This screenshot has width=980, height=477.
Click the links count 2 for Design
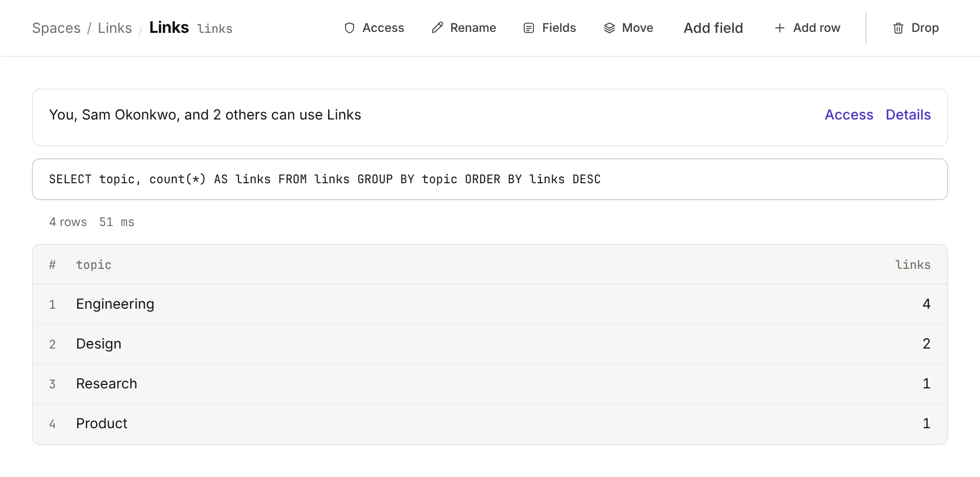click(x=926, y=344)
